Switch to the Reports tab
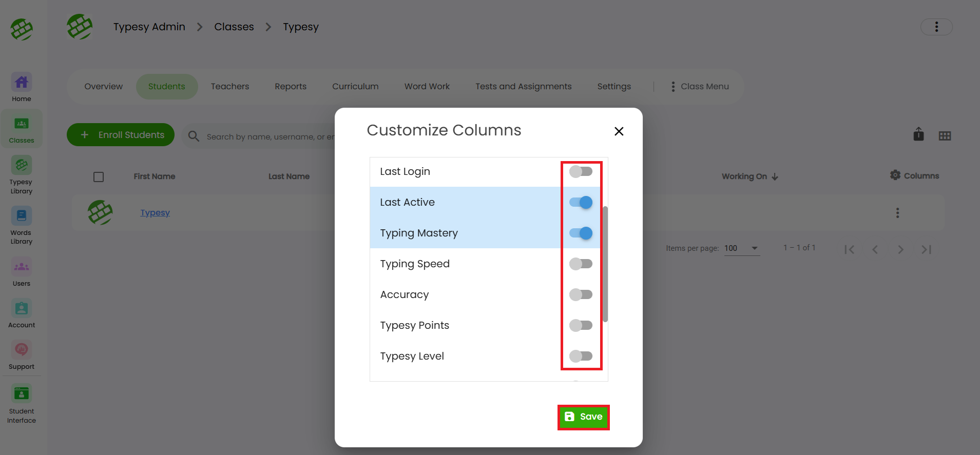The width and height of the screenshot is (980, 455). (290, 87)
